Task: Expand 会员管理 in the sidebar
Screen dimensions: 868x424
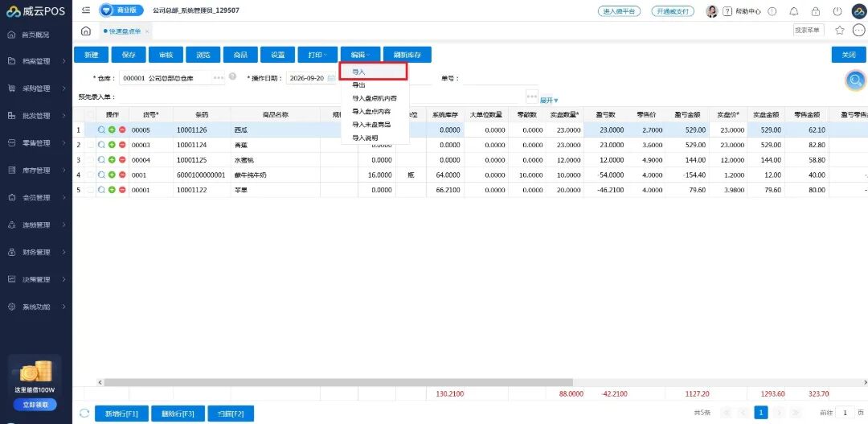Action: [x=36, y=198]
